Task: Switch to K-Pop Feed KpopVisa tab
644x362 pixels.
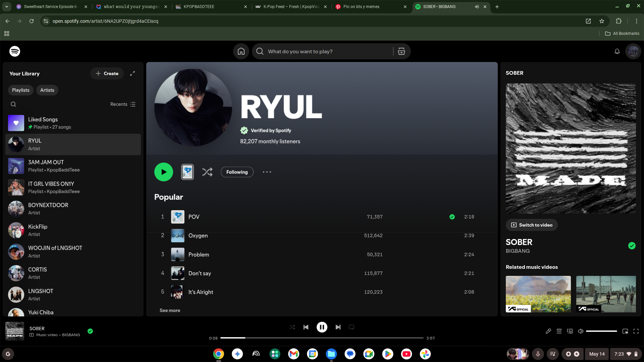Action: coord(291,7)
